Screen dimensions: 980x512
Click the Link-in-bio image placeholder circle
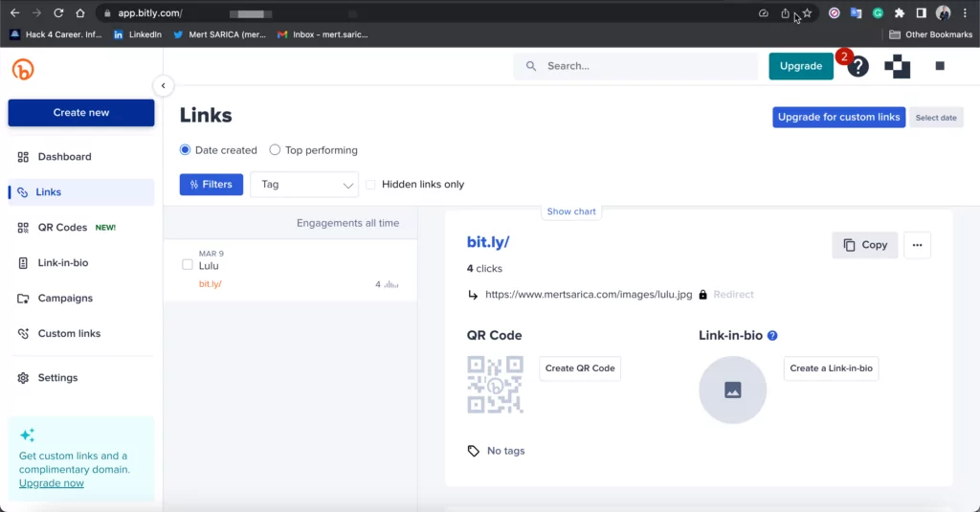tap(732, 390)
